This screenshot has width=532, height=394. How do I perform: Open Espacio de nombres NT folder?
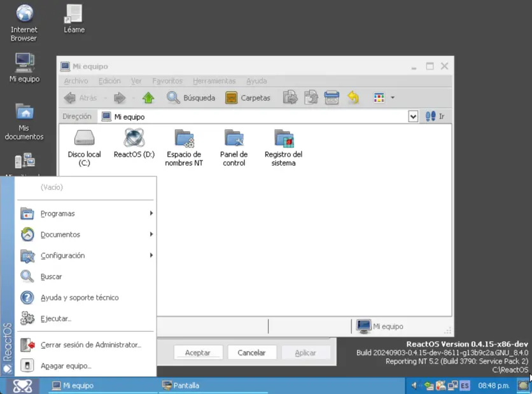184,148
